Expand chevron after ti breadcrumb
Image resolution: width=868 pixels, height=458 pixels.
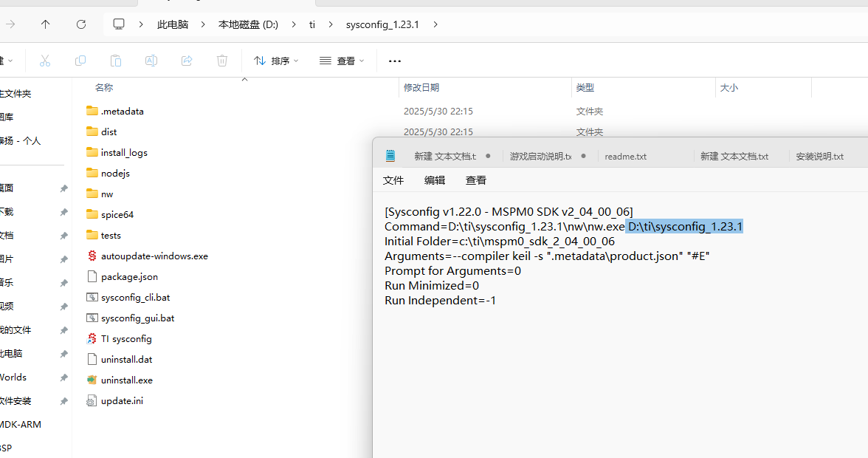click(x=331, y=24)
